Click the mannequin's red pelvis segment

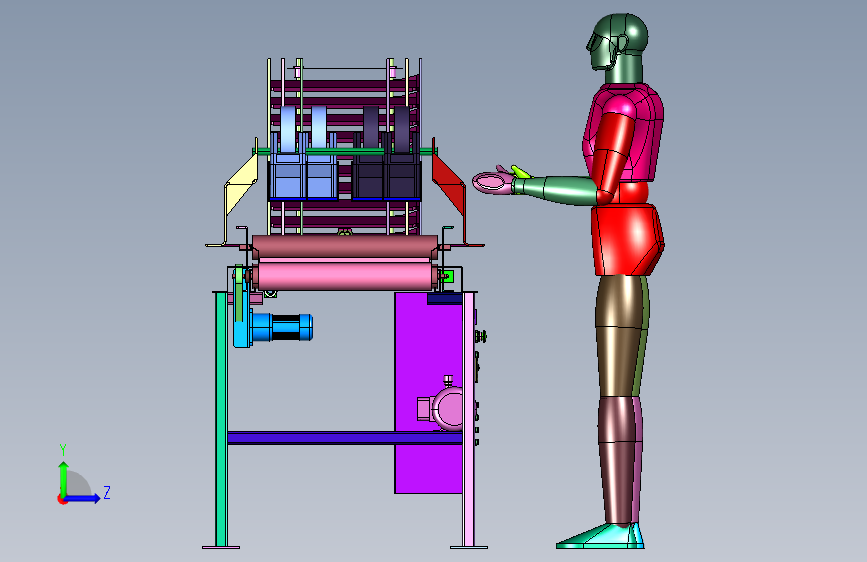pyautogui.click(x=626, y=239)
